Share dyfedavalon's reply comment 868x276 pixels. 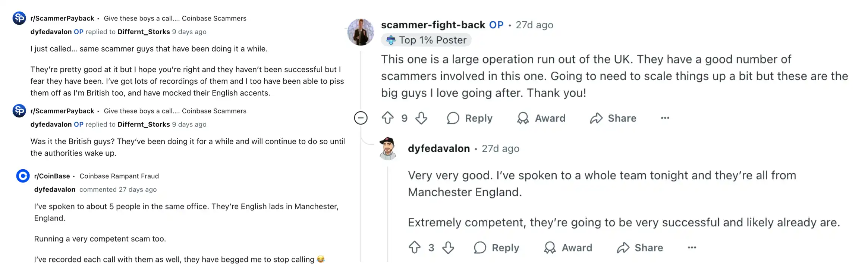[x=640, y=248]
